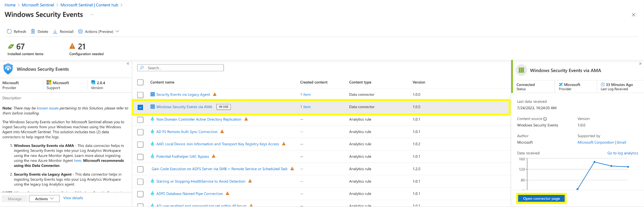This screenshot has height=207, width=644.
Task: Open Microsoft Sentinel Content hub breadcrumb
Action: point(89,5)
